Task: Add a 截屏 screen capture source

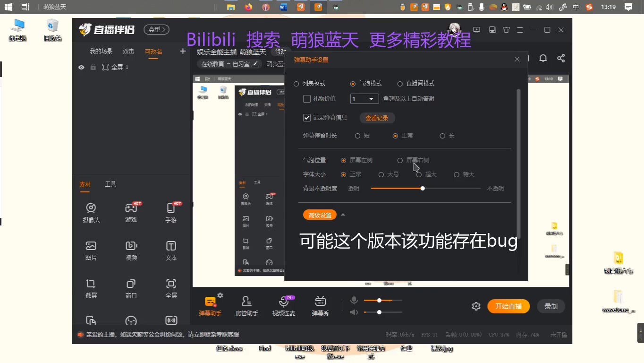Action: 91,289
